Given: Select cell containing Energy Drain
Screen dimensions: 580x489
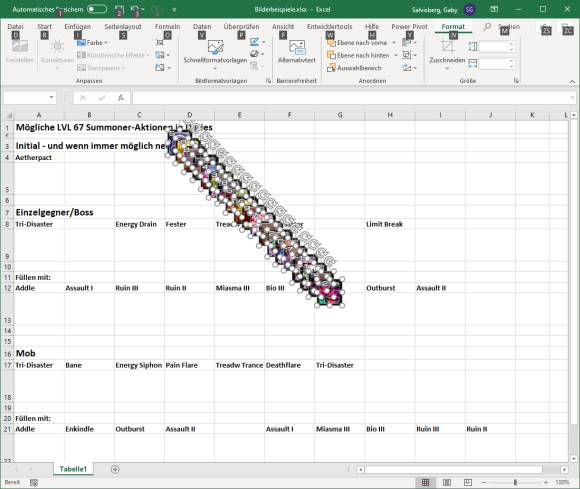Looking at the screenshot, I should coord(139,224).
